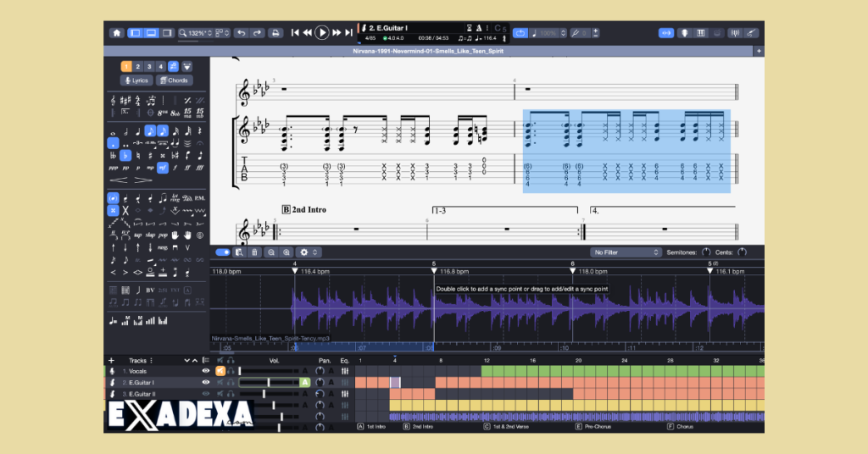Select voice 3 in the palette

point(149,66)
